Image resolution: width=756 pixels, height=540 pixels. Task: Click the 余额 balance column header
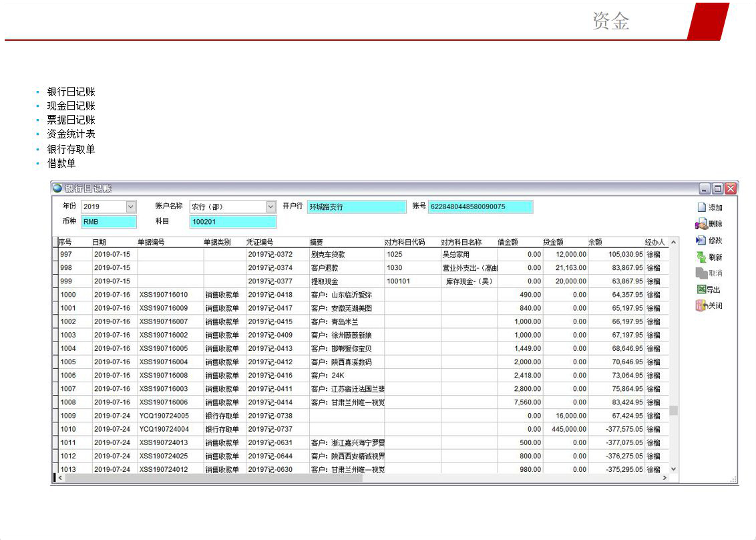[595, 243]
